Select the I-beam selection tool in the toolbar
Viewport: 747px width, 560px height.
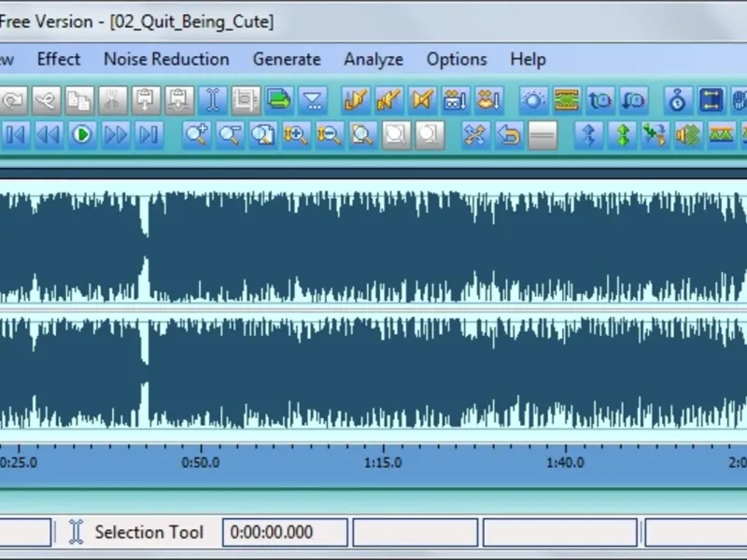213,101
